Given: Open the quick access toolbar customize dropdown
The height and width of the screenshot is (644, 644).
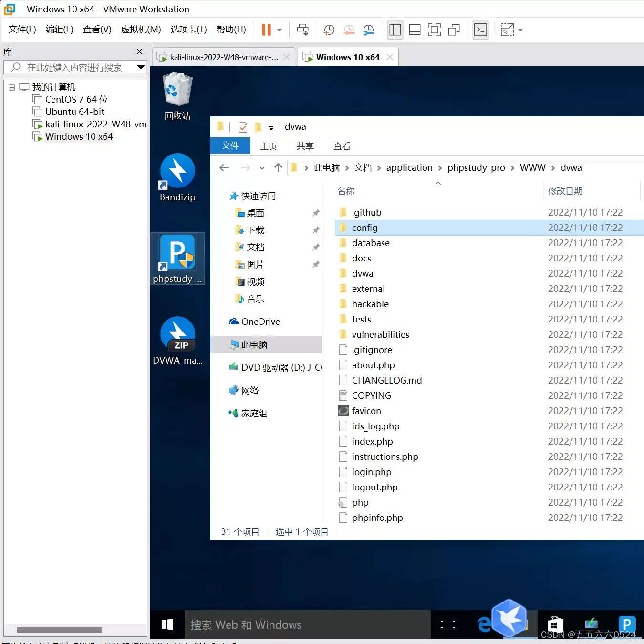Looking at the screenshot, I should click(x=271, y=128).
